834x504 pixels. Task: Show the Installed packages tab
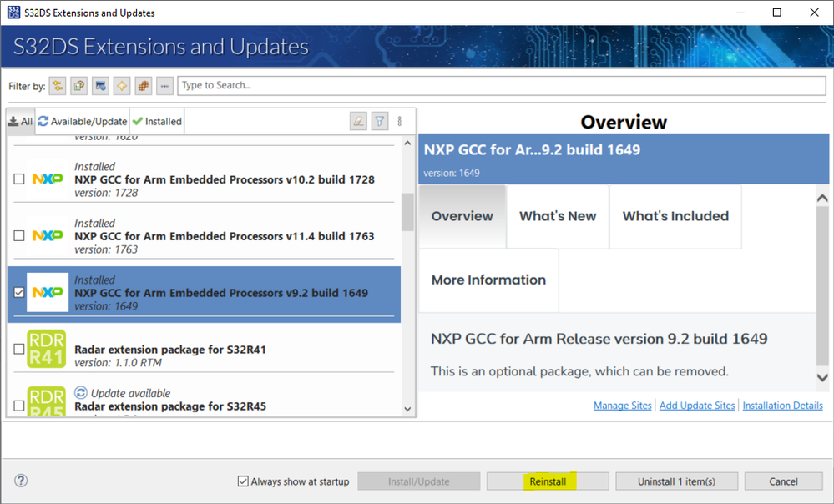(157, 121)
